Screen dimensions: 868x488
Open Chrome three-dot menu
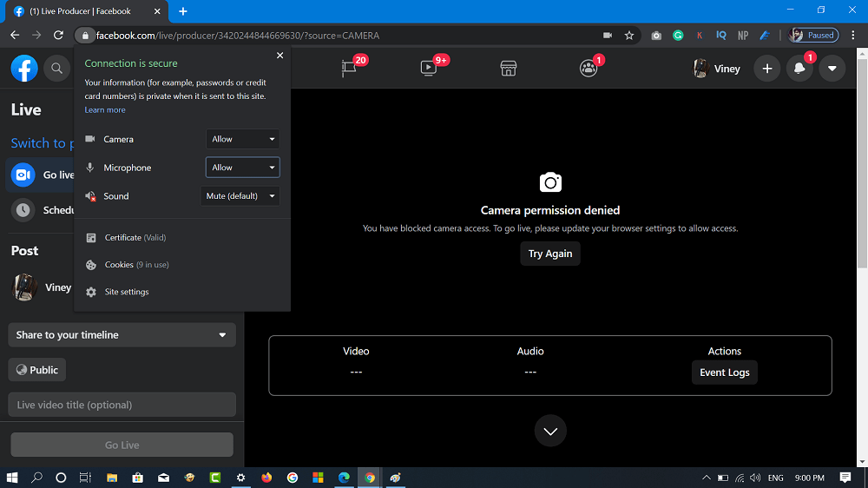[x=853, y=36]
